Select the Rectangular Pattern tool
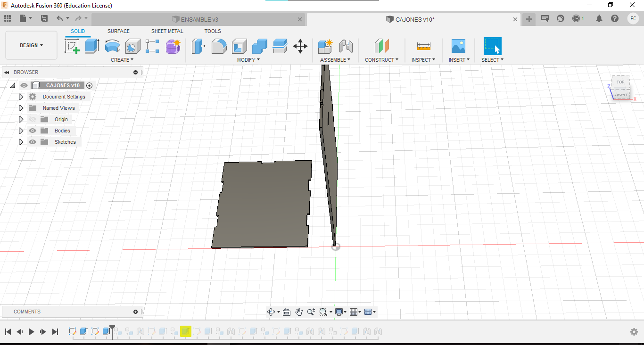 tap(152, 46)
